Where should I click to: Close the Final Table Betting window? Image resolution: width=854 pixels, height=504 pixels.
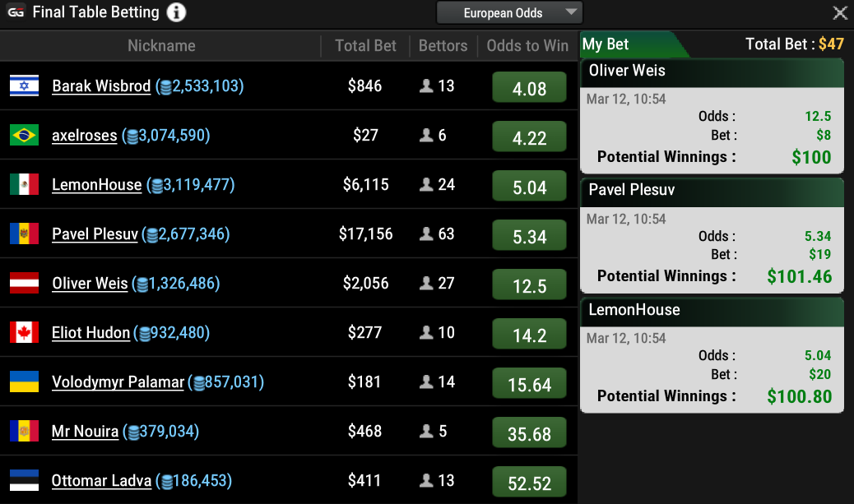pyautogui.click(x=840, y=13)
